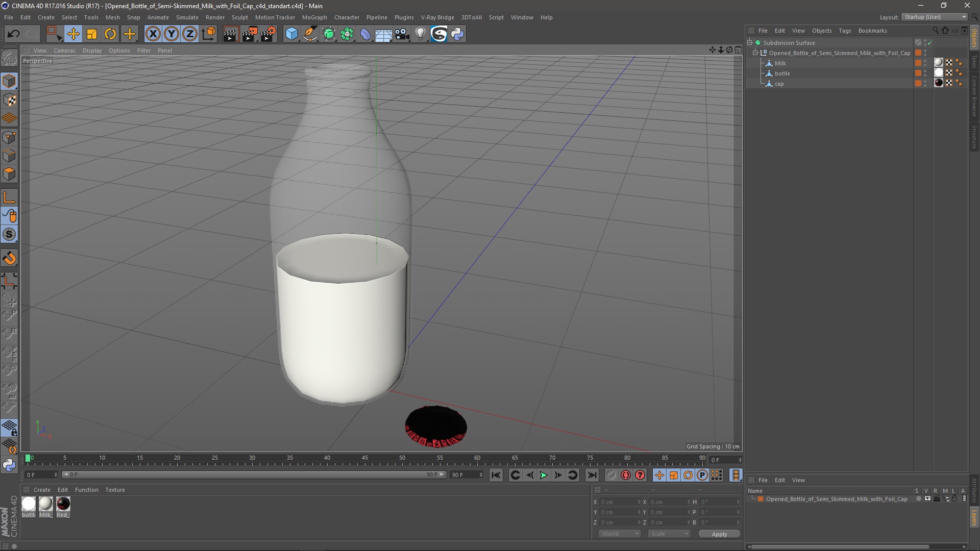Select the cap object in tree
This screenshot has height=551, width=980.
coord(779,84)
